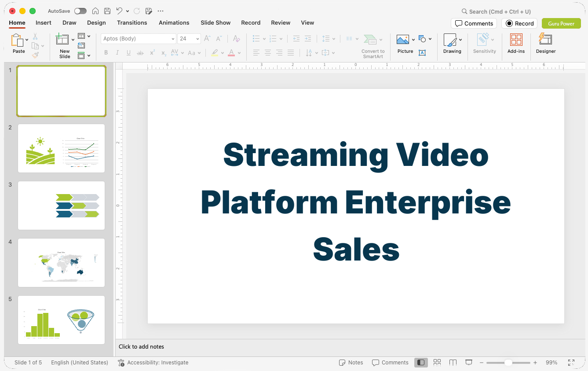Open Sensitivity labels
This screenshot has height=371, width=588.
(x=484, y=44)
